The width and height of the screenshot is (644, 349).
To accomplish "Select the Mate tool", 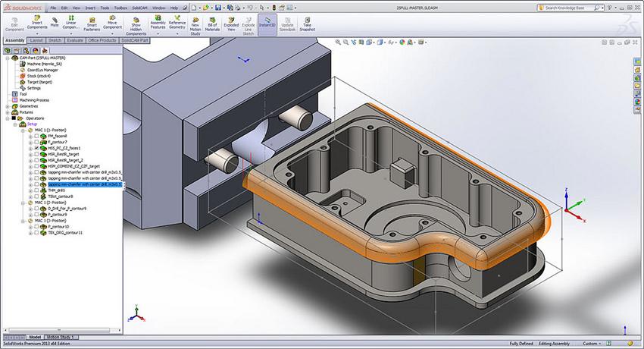I will [x=55, y=22].
